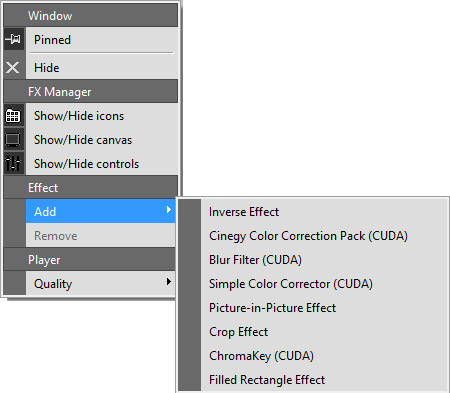Image resolution: width=450 pixels, height=393 pixels.
Task: Click the grid icon for Show/Hide icons
Action: point(13,116)
